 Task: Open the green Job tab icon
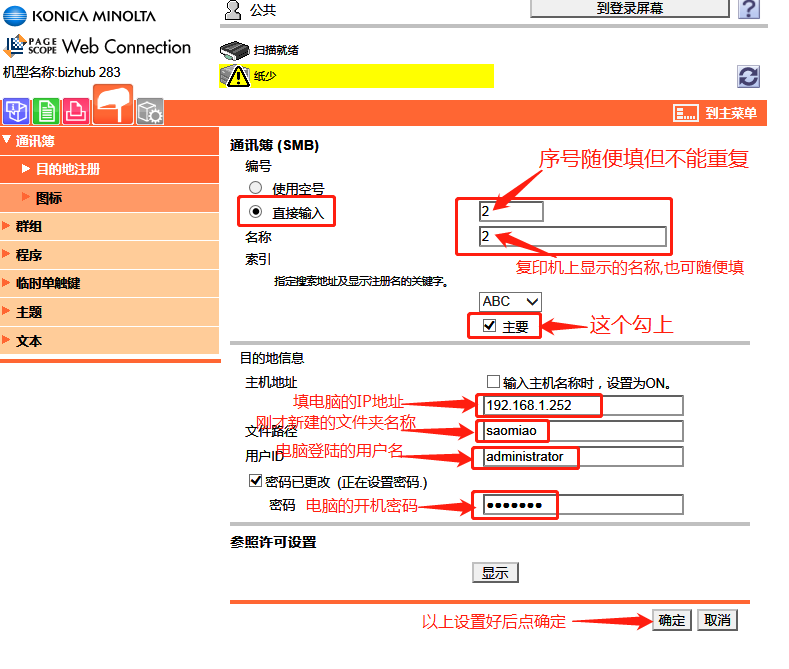pos(45,110)
